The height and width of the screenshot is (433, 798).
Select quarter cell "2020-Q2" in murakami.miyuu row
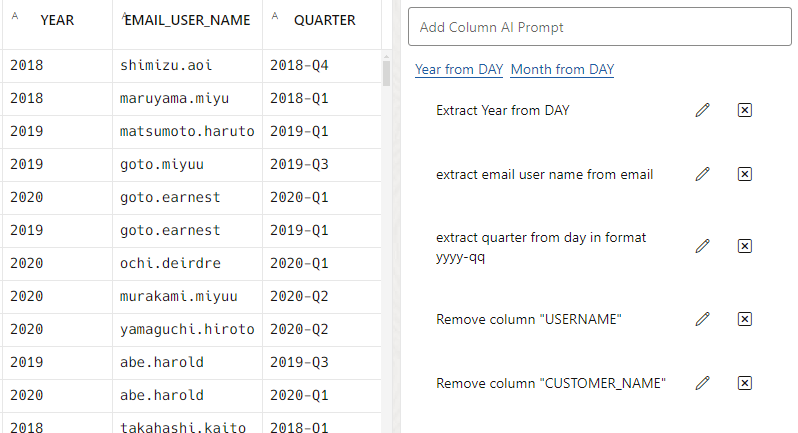[322, 297]
